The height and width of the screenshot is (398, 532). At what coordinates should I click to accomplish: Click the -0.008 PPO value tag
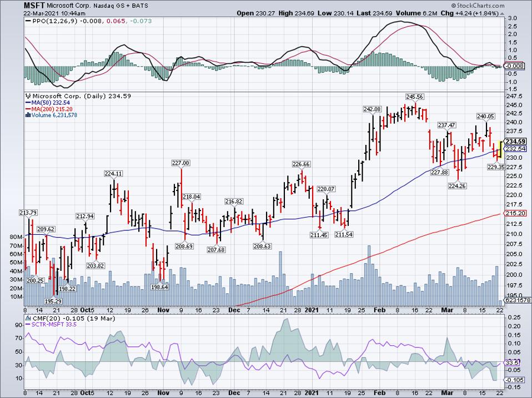[x=513, y=67]
